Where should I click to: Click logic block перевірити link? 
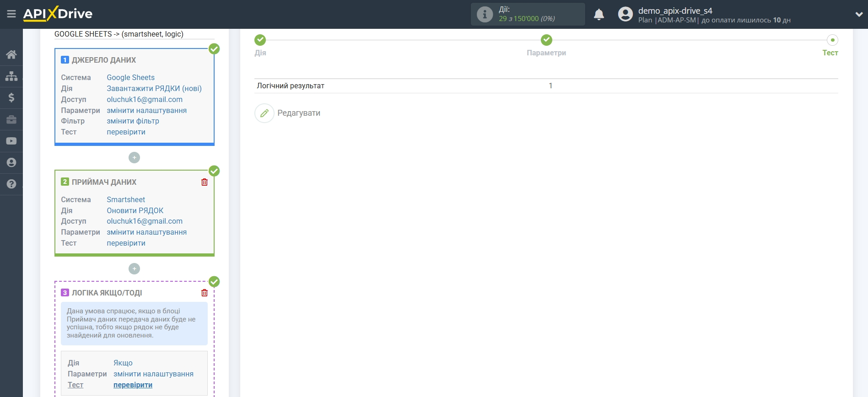[133, 385]
